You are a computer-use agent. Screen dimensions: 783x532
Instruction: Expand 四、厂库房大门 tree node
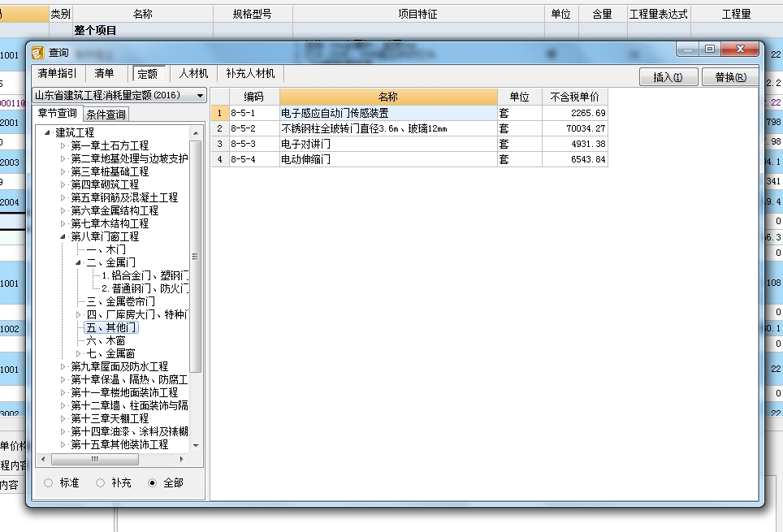(78, 314)
